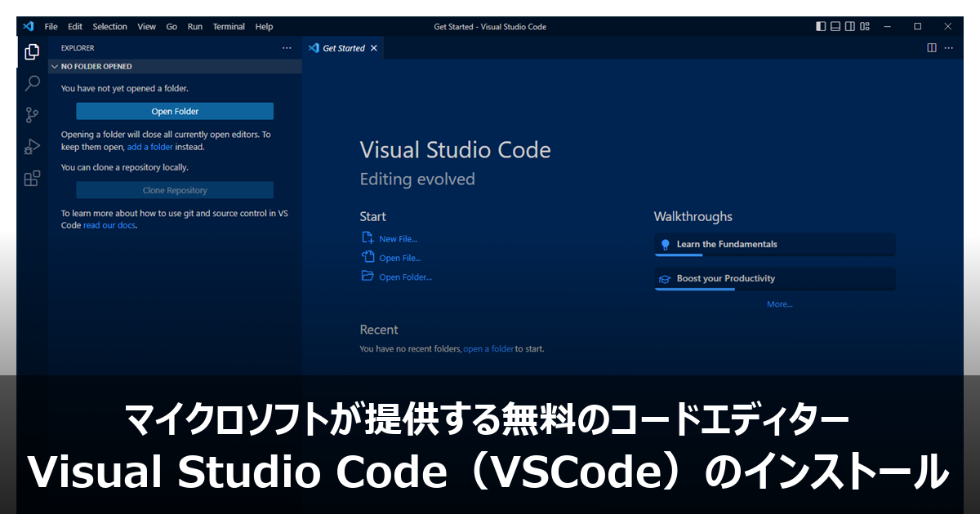The width and height of the screenshot is (980, 514).
Task: Open the Search view in activity bar
Action: click(32, 83)
